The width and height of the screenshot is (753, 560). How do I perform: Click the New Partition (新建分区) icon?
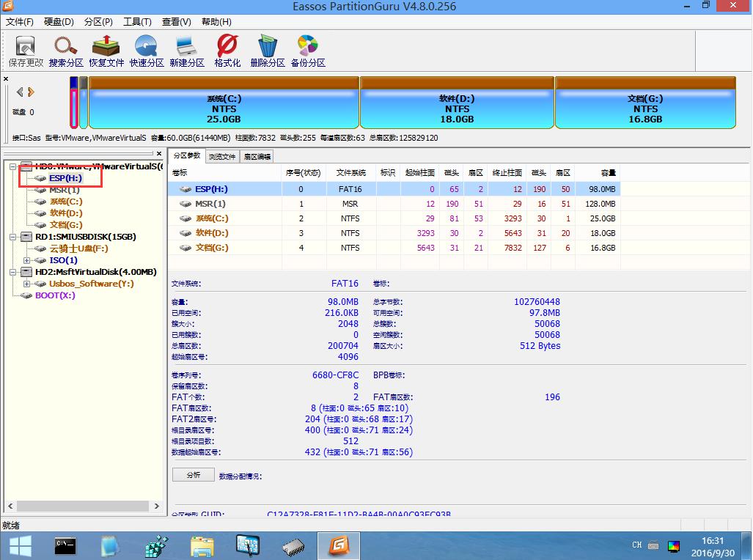(187, 51)
